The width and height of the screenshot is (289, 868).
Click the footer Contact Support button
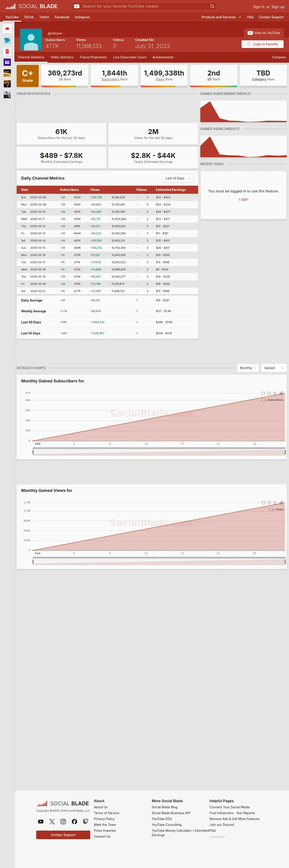tap(63, 835)
